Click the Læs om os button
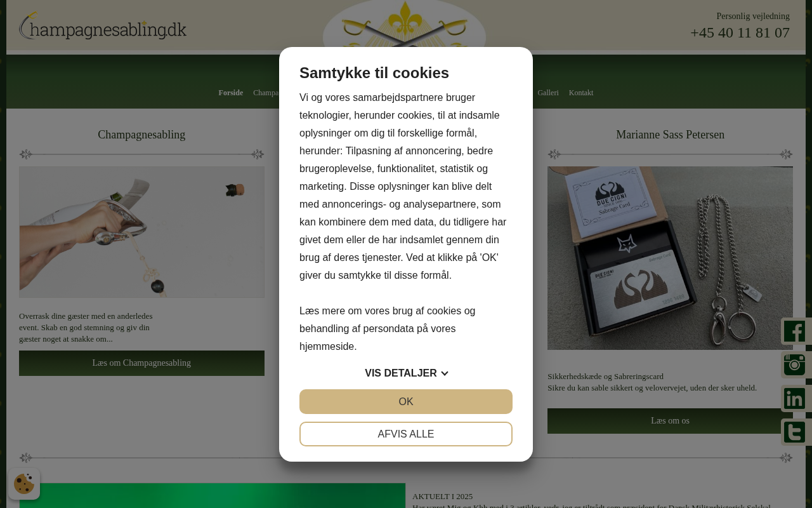This screenshot has height=508, width=812. (x=670, y=421)
